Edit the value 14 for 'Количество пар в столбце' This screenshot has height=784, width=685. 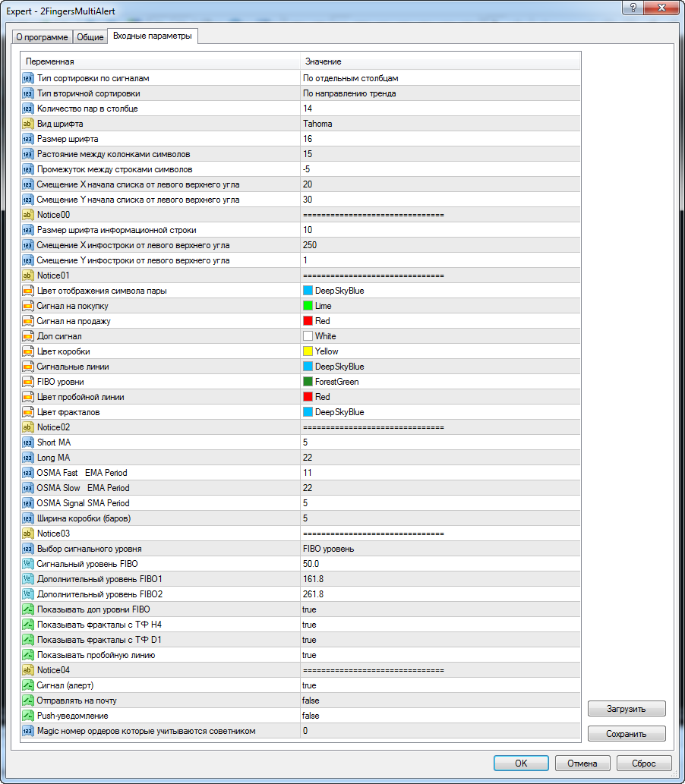coord(440,109)
